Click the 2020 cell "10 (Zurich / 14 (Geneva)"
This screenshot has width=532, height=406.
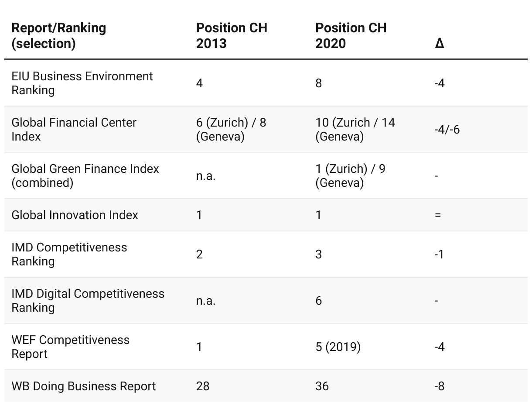pos(355,129)
